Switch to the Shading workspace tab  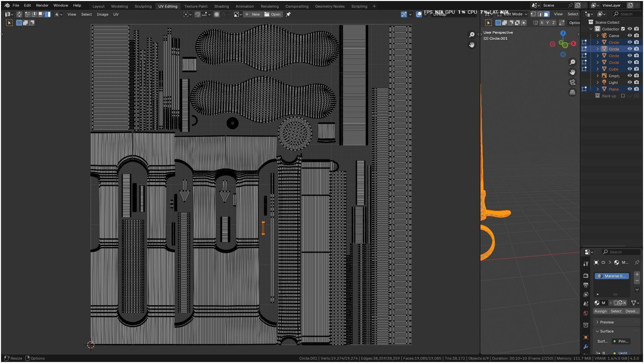(221, 6)
